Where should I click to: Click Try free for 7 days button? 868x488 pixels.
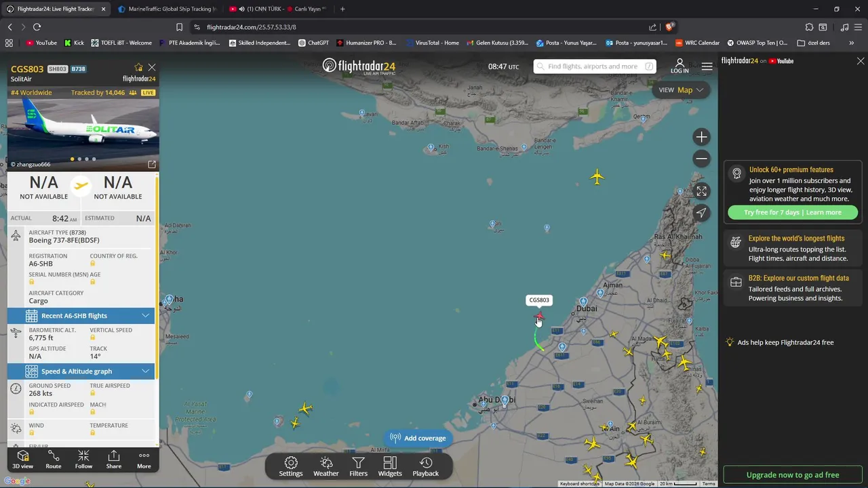793,212
